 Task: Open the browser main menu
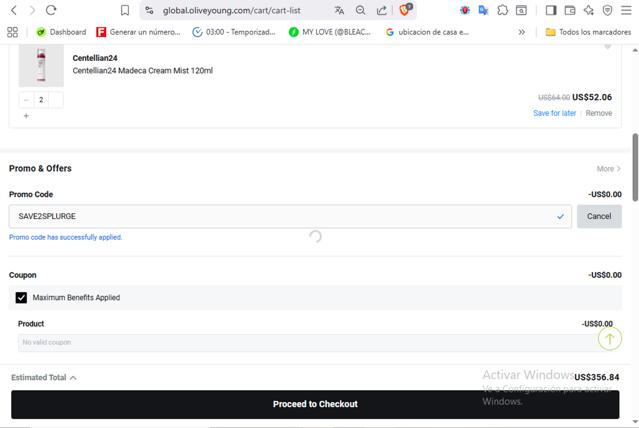pos(626,10)
